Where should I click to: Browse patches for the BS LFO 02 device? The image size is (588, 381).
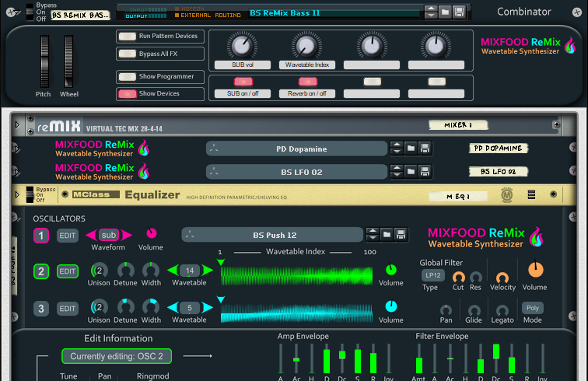(411, 172)
